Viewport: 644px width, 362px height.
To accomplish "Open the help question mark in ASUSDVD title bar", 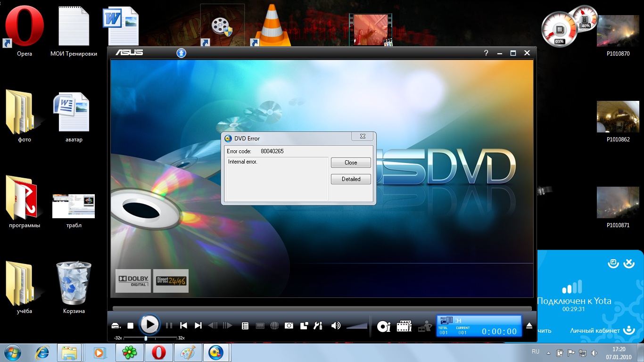I will [x=486, y=53].
